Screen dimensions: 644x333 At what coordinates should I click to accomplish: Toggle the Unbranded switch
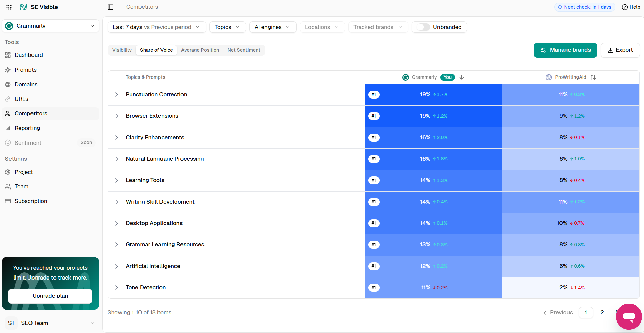pos(423,27)
